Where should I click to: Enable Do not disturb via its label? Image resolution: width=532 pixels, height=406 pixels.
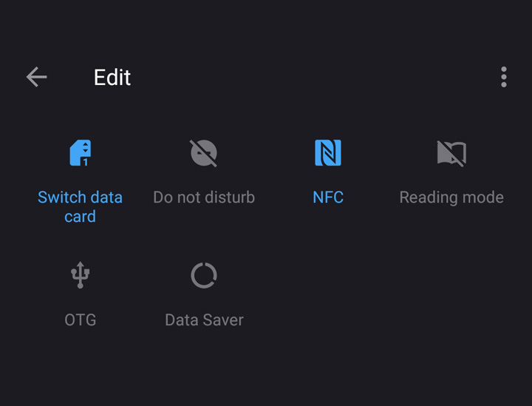(204, 197)
